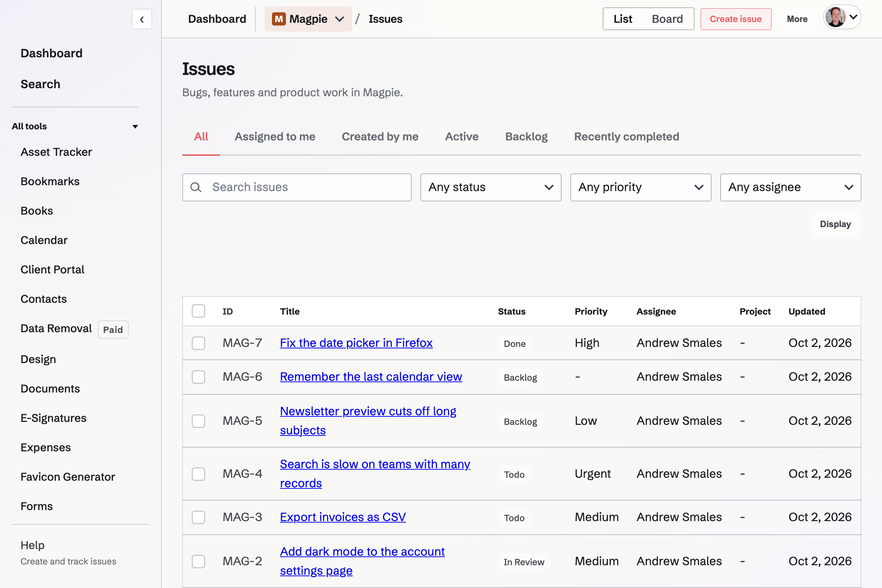Go to Dashboard in the top breadcrumb
The image size is (882, 588).
pos(217,19)
